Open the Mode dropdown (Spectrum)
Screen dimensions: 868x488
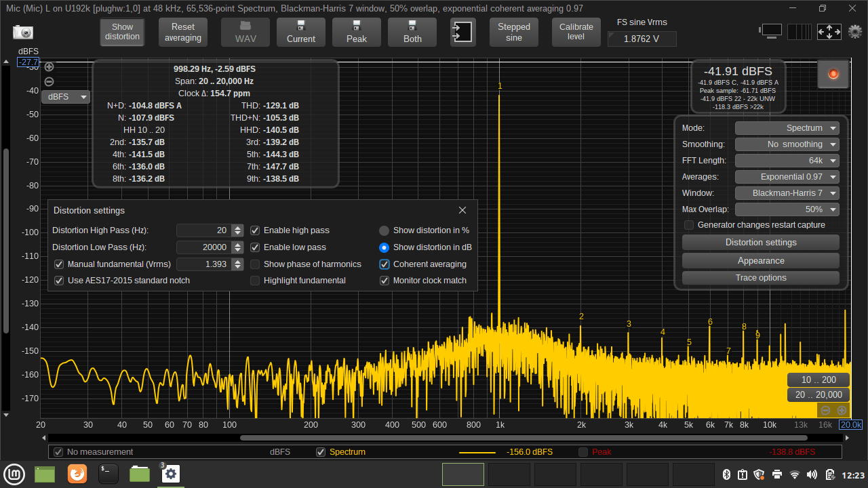coord(787,128)
